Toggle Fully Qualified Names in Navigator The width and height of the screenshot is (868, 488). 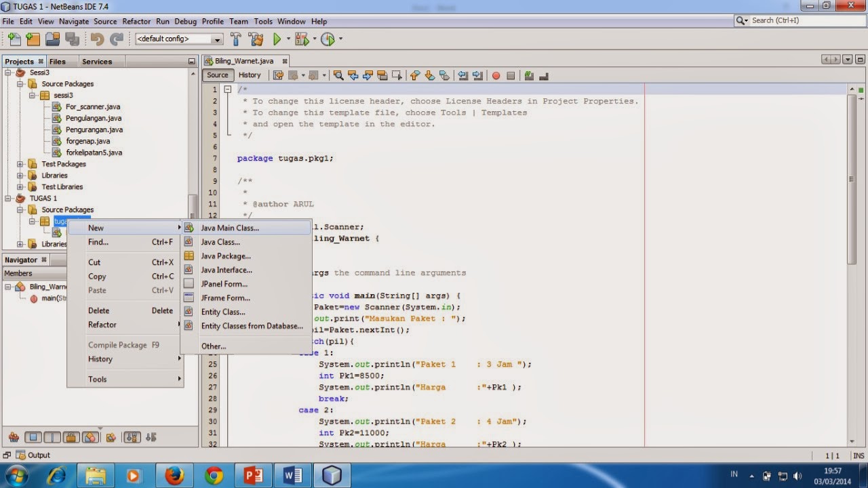point(111,437)
